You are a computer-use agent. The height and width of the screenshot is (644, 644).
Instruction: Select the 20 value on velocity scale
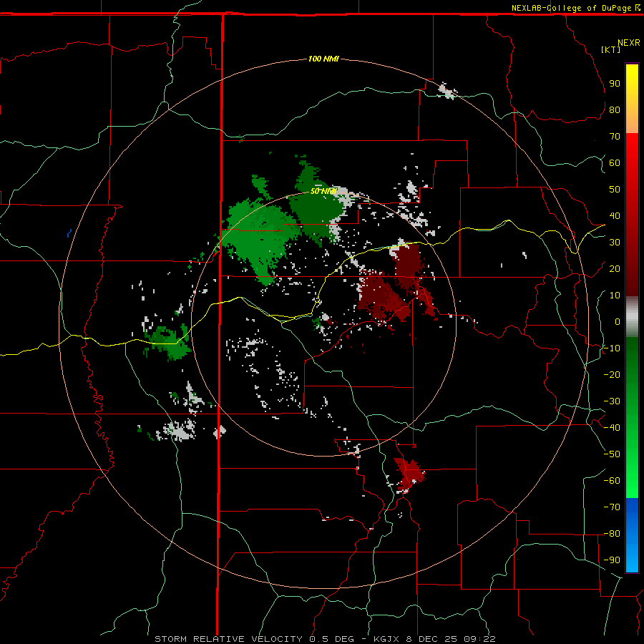tap(615, 268)
